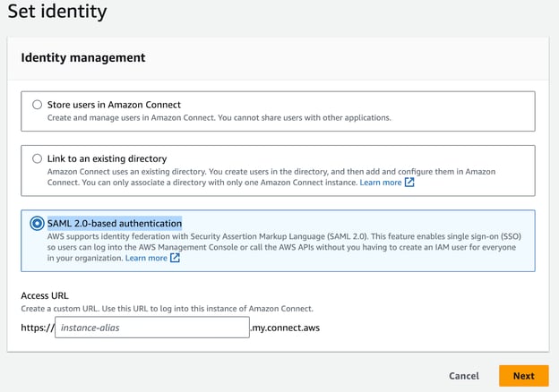Click the Access URL label
Image resolution: width=559 pixels, height=392 pixels.
coord(45,296)
